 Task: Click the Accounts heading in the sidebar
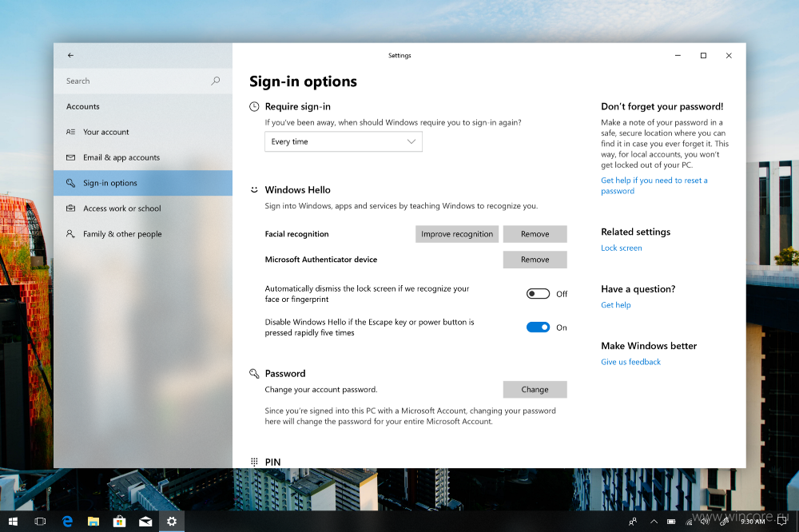(x=83, y=106)
